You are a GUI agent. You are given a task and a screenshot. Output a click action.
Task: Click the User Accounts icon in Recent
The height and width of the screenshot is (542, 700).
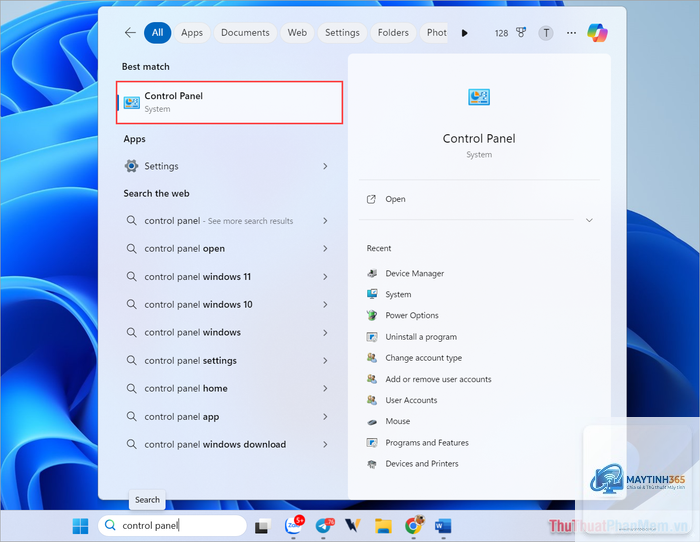pyautogui.click(x=372, y=400)
